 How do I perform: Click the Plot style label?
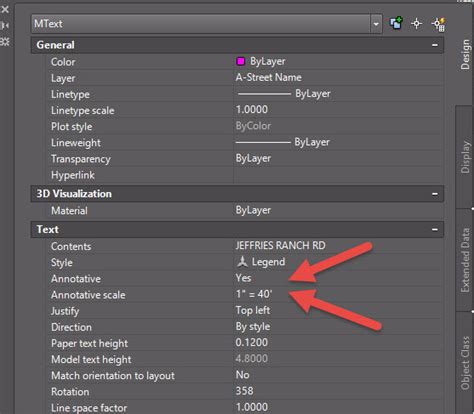click(x=72, y=127)
